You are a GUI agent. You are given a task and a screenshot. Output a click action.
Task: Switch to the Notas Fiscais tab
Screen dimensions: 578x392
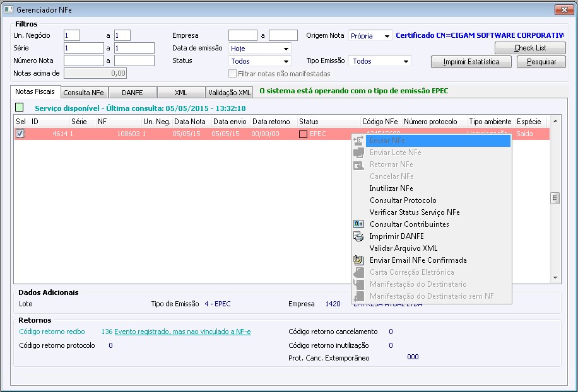pos(35,91)
